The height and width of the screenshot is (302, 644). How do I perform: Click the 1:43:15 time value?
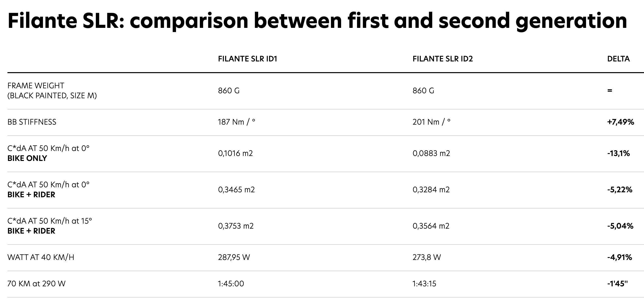[x=424, y=284]
